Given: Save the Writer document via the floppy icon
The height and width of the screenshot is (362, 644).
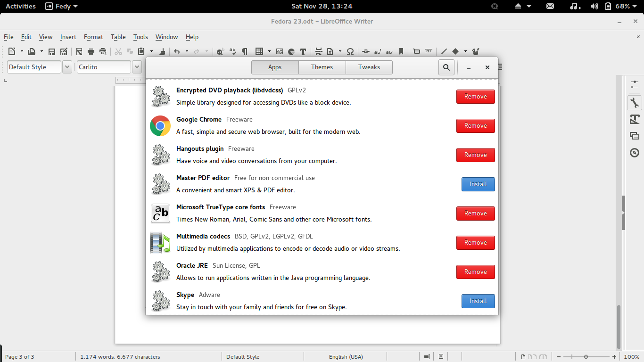Looking at the screenshot, I should coord(52,51).
